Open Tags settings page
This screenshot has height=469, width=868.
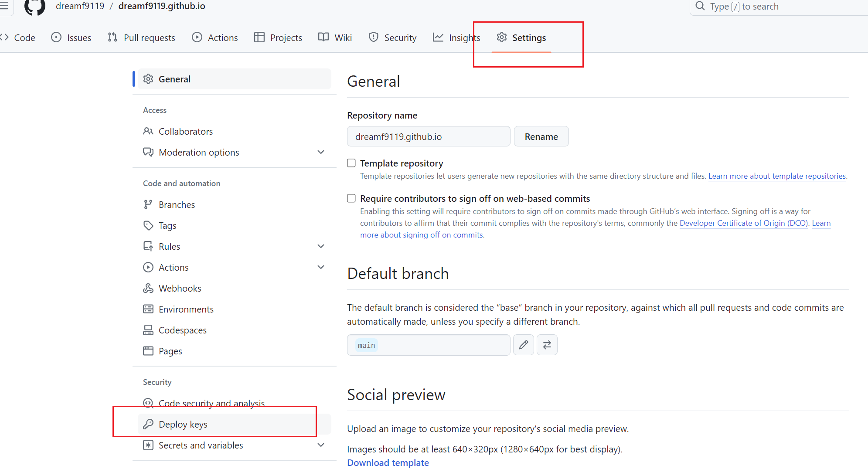click(x=235, y=225)
